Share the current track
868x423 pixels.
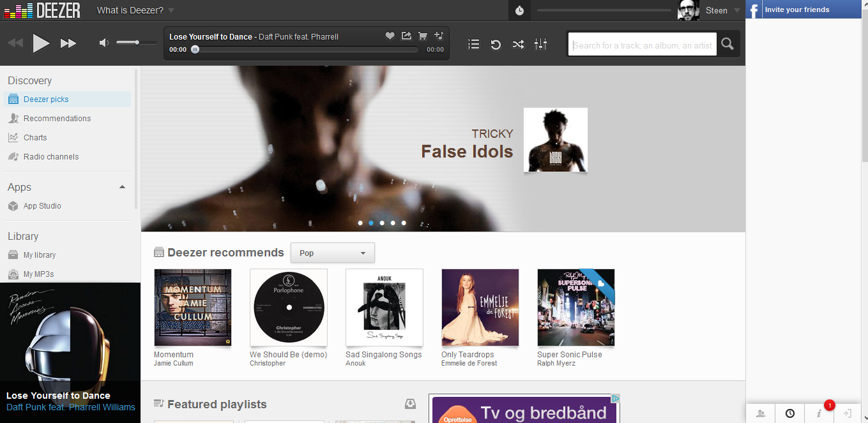[406, 36]
